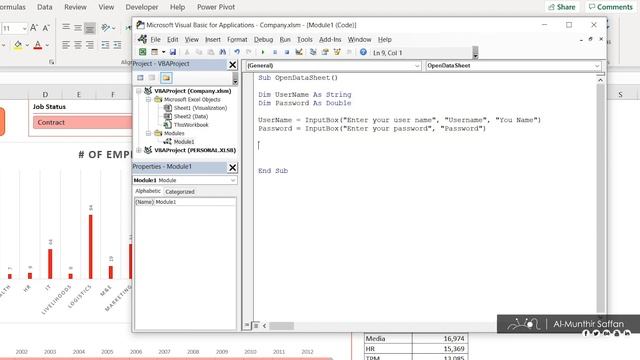
Task: Open the Add-Ins menu
Action: pyautogui.click(x=330, y=40)
